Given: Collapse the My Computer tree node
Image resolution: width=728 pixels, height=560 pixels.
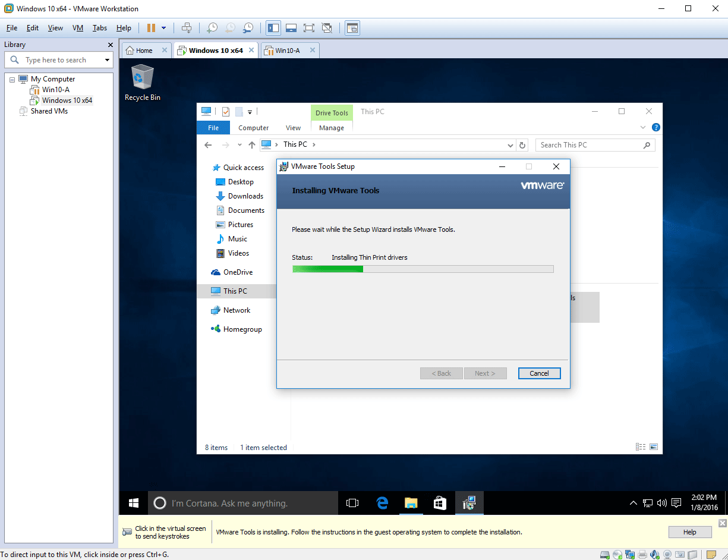Looking at the screenshot, I should [x=12, y=79].
